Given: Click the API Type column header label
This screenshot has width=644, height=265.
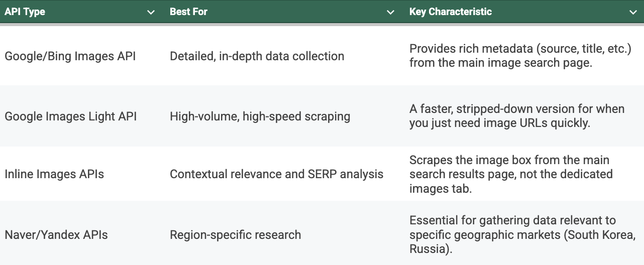Looking at the screenshot, I should 25,12.
